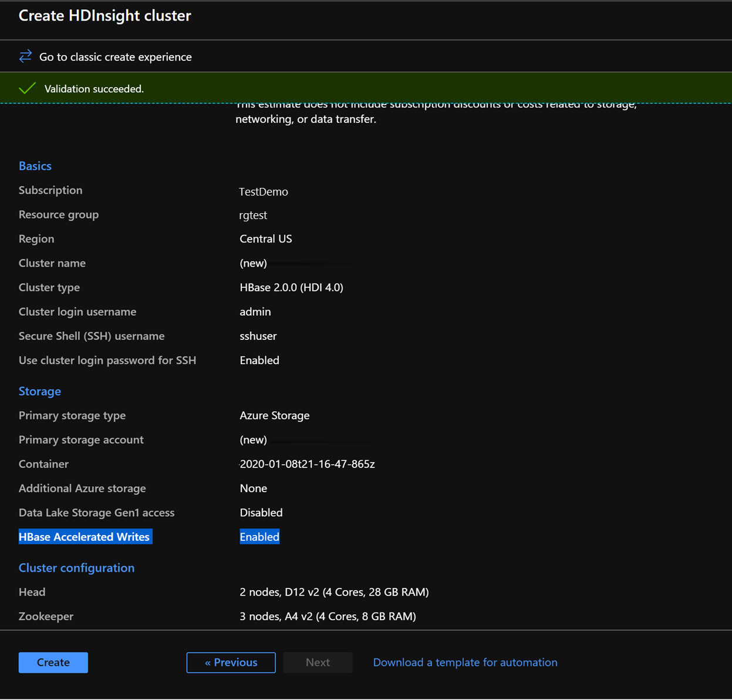Click the blue swap-arrows icon in the header
This screenshot has height=700, width=732.
tap(25, 56)
